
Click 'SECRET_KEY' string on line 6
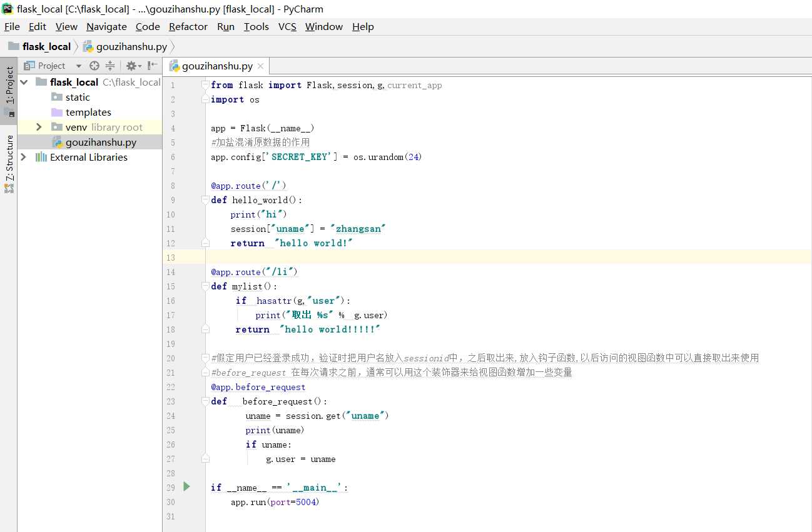point(300,156)
